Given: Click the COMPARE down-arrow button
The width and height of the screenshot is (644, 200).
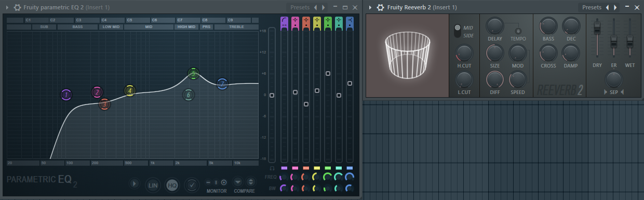Looking at the screenshot, I should click(x=237, y=182).
